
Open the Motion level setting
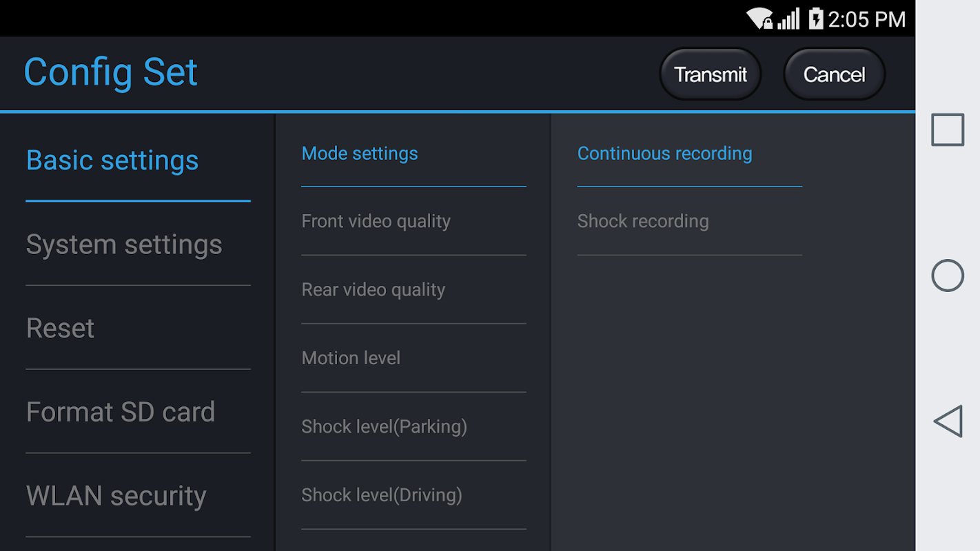coord(351,358)
